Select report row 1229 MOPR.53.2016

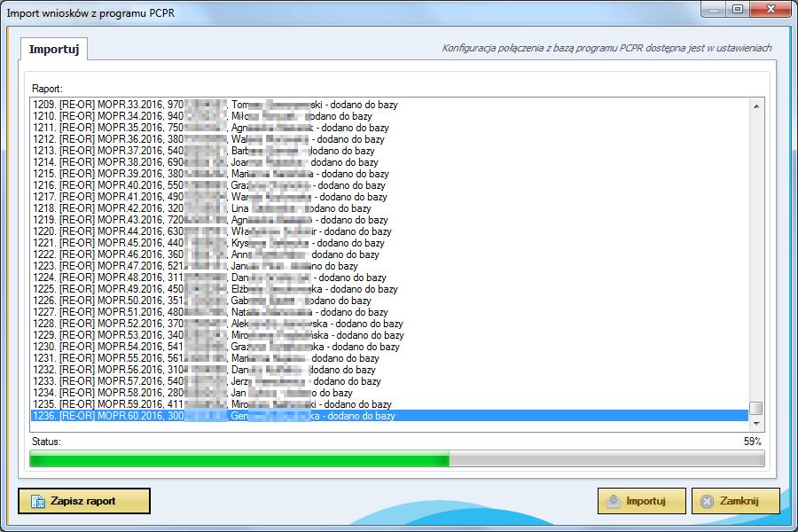pyautogui.click(x=389, y=335)
